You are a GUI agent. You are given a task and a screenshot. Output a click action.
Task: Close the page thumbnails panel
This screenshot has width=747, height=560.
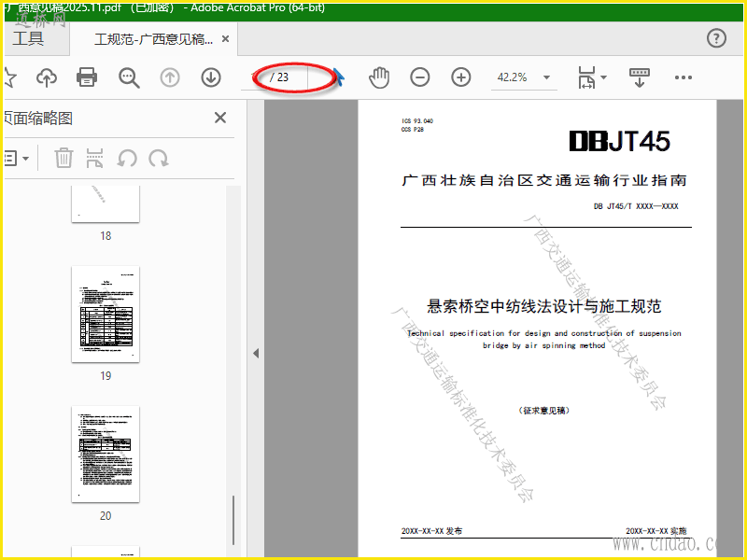click(x=220, y=118)
